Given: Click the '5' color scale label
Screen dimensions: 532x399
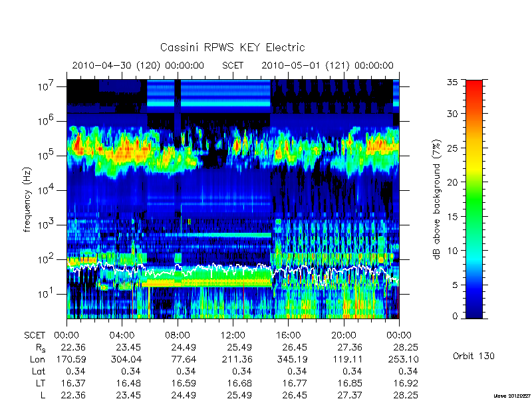Looking at the screenshot, I should pos(455,285).
